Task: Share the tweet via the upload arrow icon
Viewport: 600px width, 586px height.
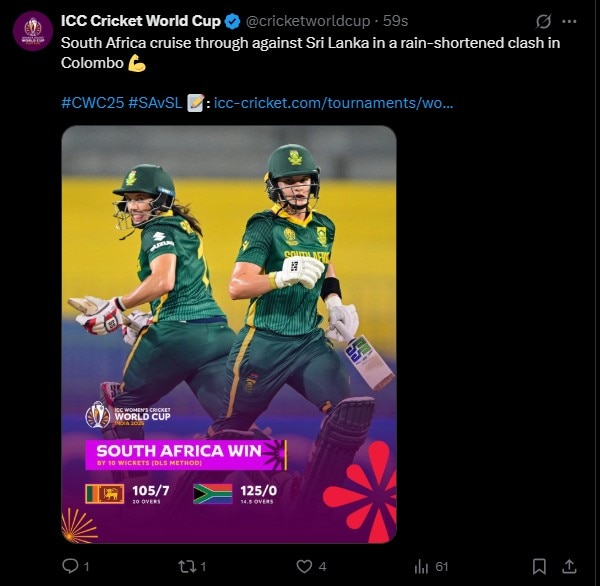Action: click(x=570, y=566)
